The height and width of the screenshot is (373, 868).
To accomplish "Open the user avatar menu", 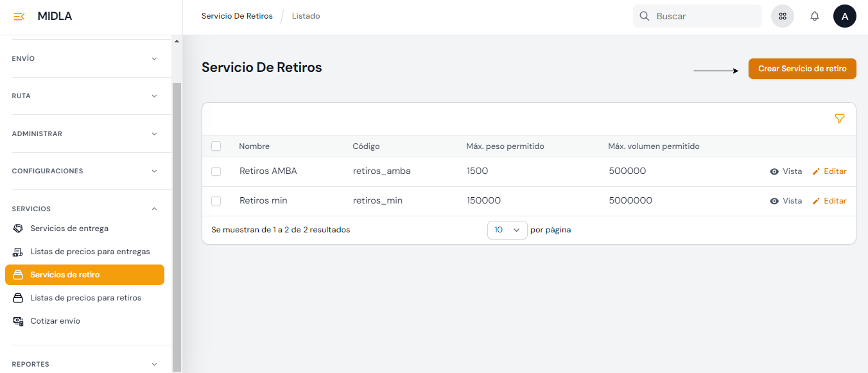I will [x=844, y=17].
